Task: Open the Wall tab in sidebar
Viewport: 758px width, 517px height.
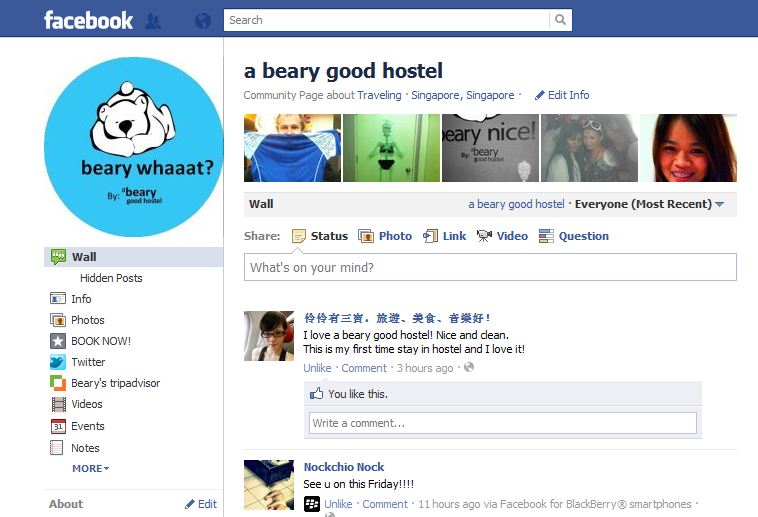Action: coord(133,257)
